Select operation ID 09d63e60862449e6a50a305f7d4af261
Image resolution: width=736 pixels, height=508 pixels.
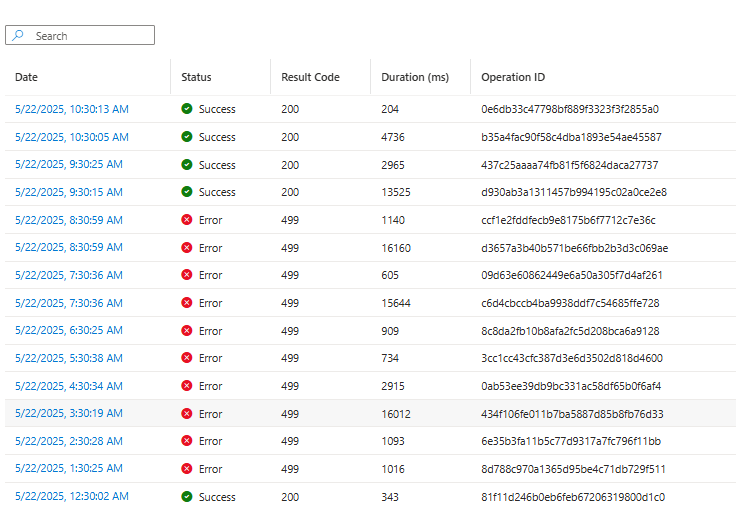tap(572, 275)
